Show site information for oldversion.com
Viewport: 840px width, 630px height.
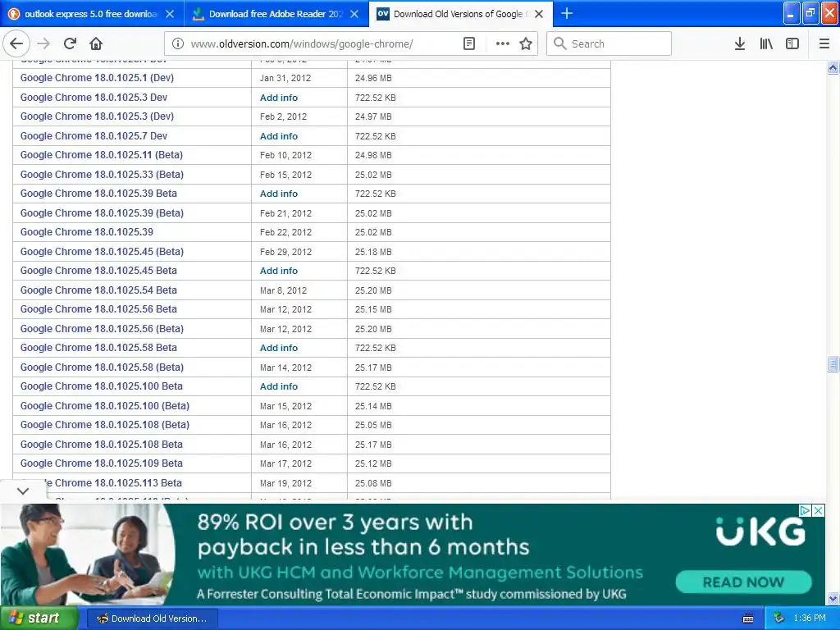point(178,44)
